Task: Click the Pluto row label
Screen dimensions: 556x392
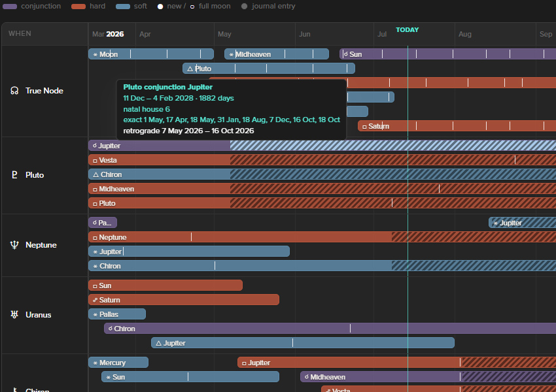Action: pyautogui.click(x=35, y=175)
